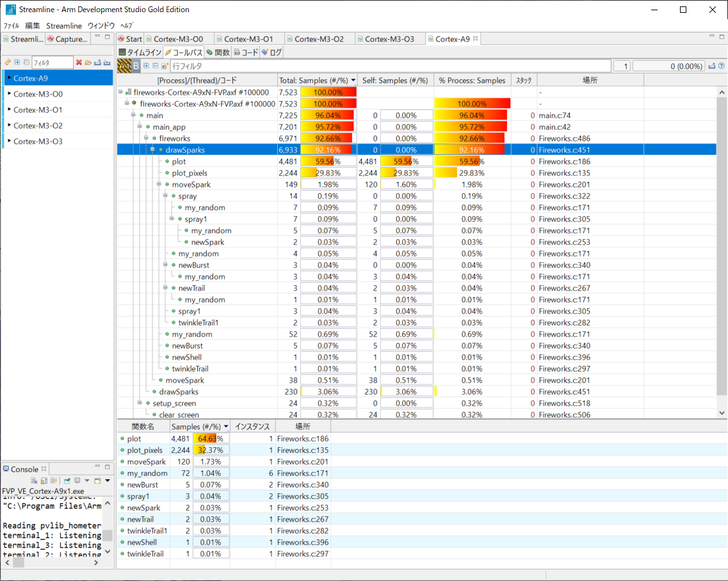Click export table icon at the top right
This screenshot has width=728, height=581.
tap(712, 66)
